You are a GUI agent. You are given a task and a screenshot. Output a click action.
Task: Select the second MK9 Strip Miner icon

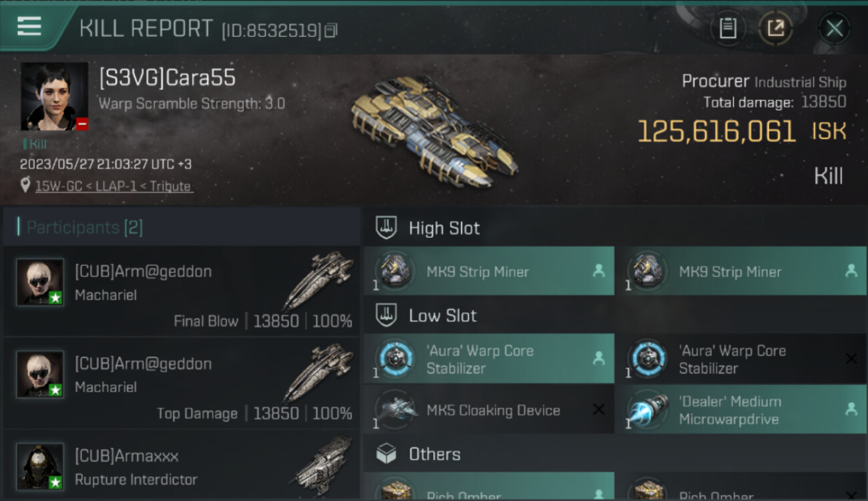click(x=646, y=271)
